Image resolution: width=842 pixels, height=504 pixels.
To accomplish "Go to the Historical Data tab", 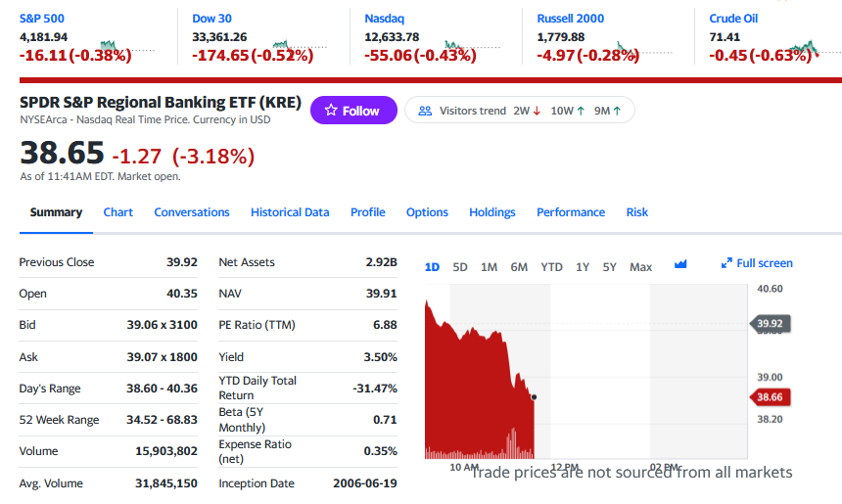I will [290, 212].
